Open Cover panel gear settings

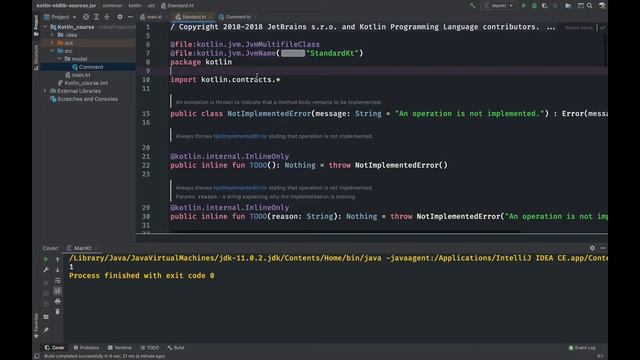[x=592, y=248]
